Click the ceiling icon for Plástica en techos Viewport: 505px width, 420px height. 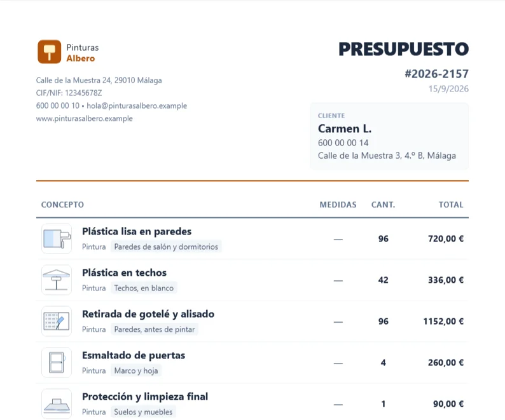[57, 280]
